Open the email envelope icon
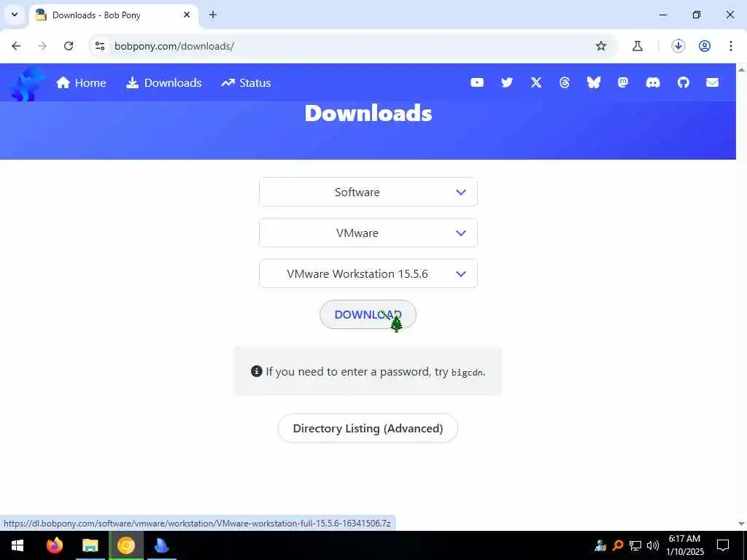The width and height of the screenshot is (747, 560). 712,83
